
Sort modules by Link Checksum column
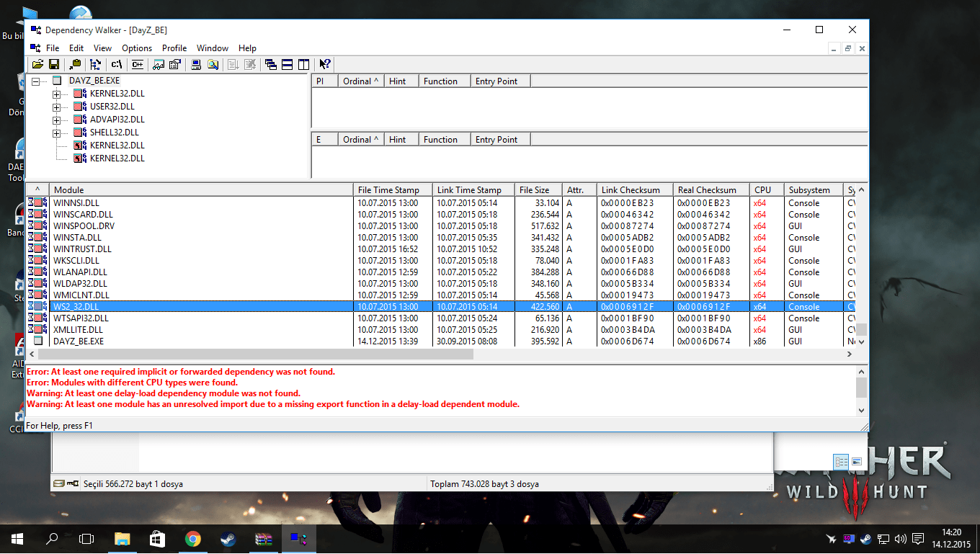pyautogui.click(x=636, y=190)
